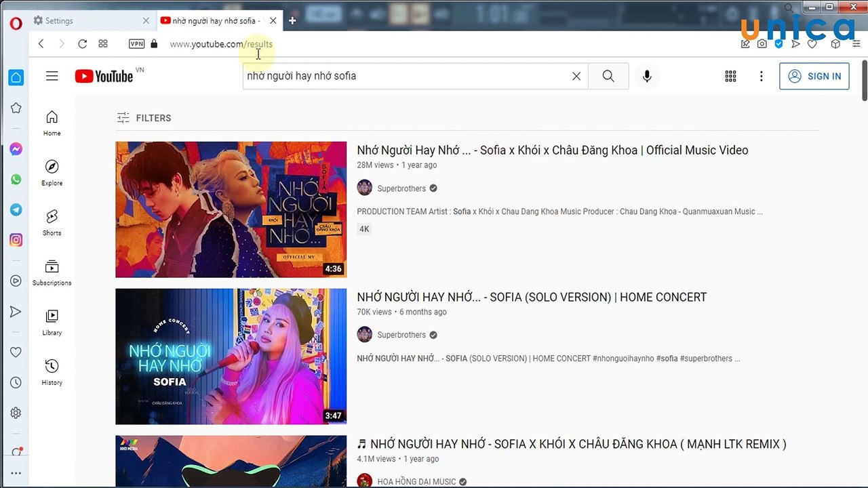Open speed dial grid icon in toolbar
Viewport: 868px width, 488px height.
[x=103, y=44]
